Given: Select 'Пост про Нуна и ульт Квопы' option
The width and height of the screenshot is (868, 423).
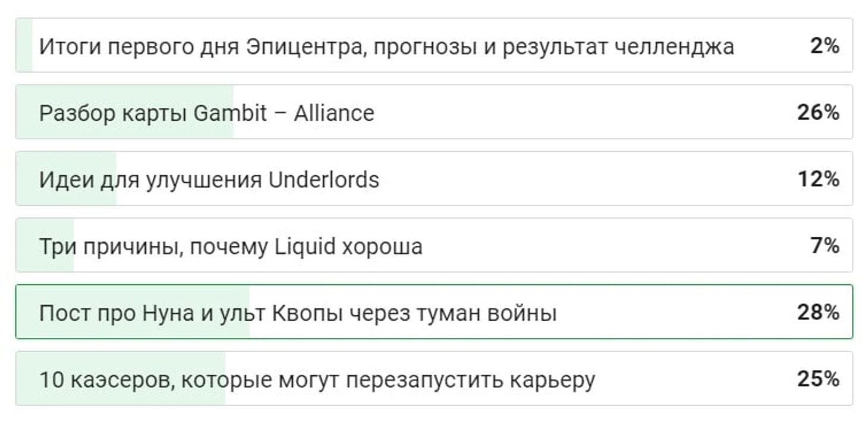Looking at the screenshot, I should coord(434,312).
